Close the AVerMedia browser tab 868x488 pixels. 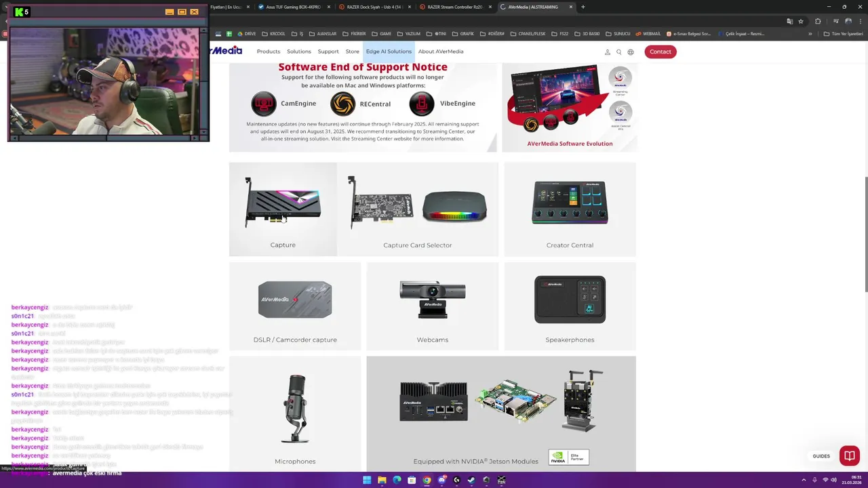tap(571, 7)
